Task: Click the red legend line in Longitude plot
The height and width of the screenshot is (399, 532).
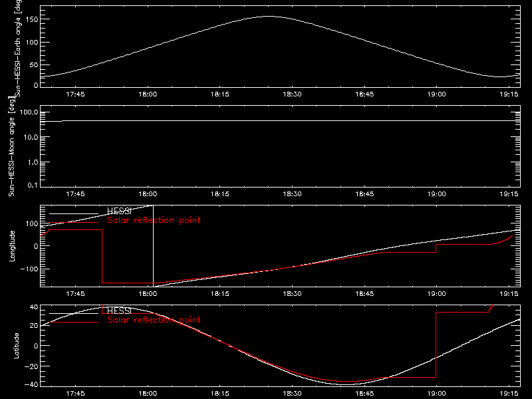Action: pyautogui.click(x=74, y=223)
